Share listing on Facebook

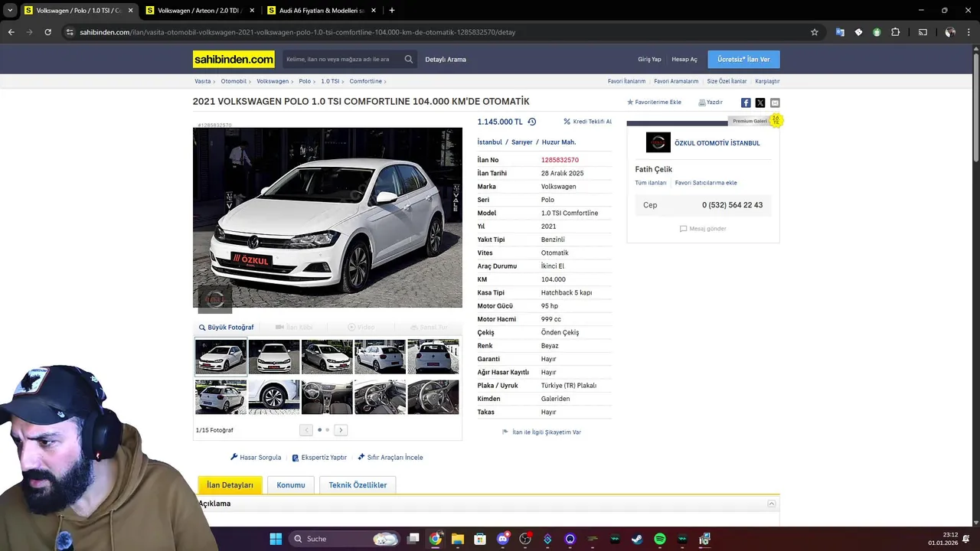pyautogui.click(x=746, y=103)
